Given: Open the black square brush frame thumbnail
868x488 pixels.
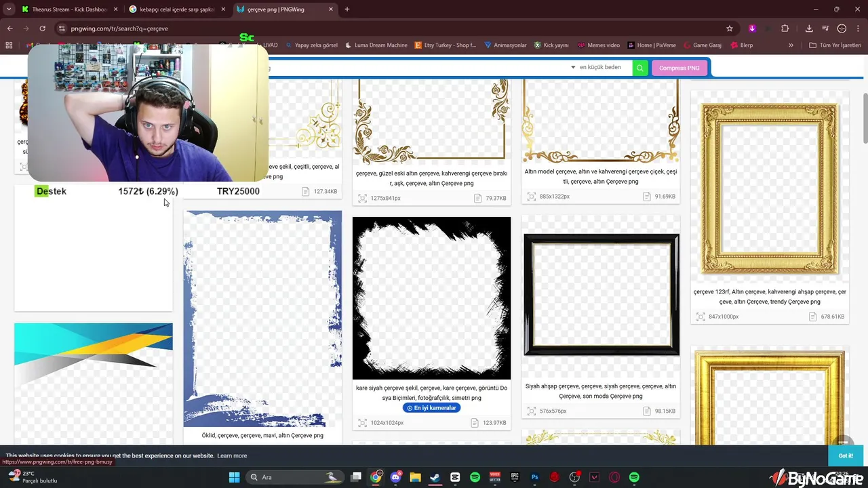Looking at the screenshot, I should [x=431, y=298].
